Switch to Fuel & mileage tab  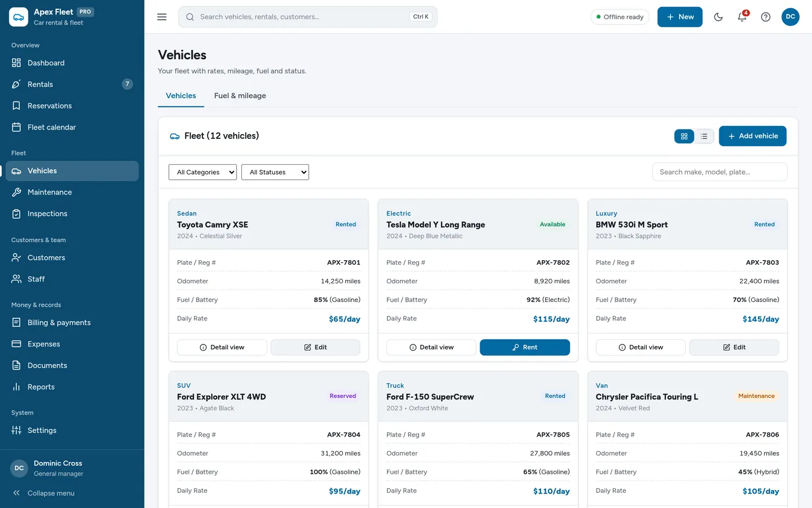[240, 96]
